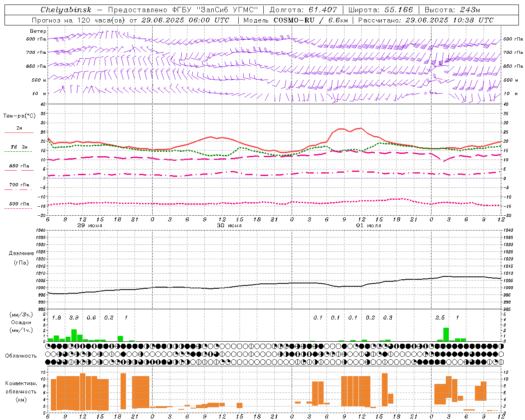This screenshot has height=420, width=525.
Task: Click the '2.5' precipitation amount
Action: pos(440,318)
